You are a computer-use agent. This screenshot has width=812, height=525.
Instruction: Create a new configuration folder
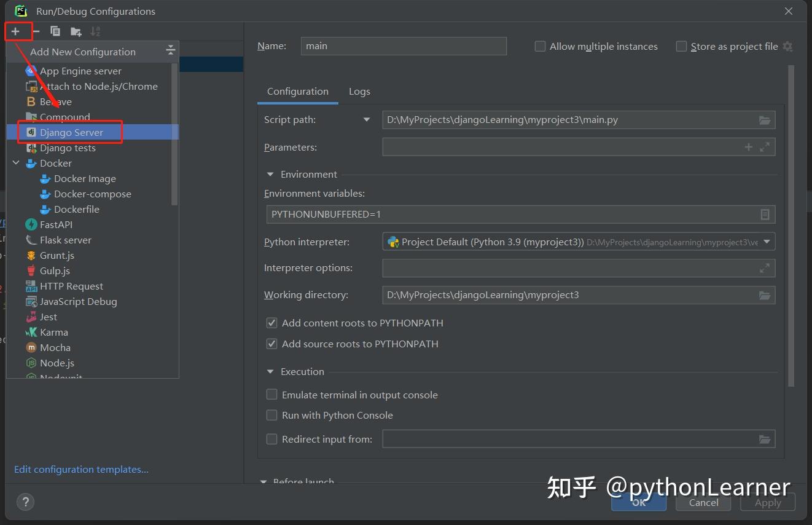[x=75, y=31]
